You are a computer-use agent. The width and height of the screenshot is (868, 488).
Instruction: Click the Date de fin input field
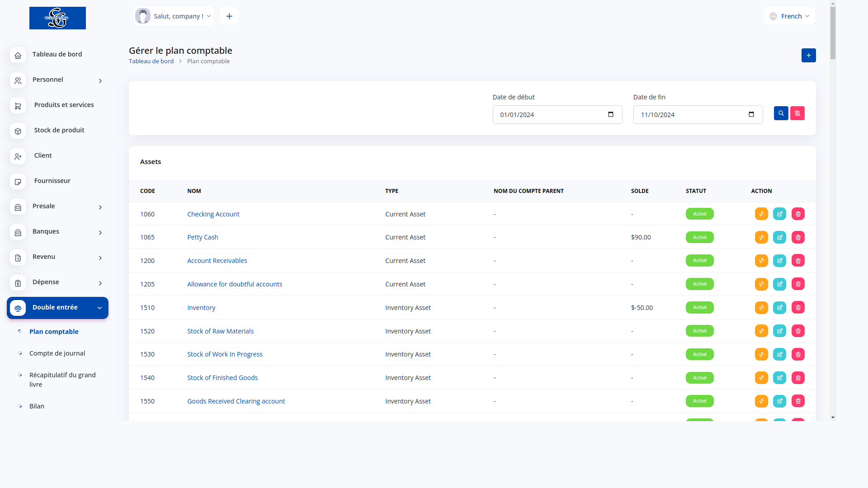click(x=698, y=115)
